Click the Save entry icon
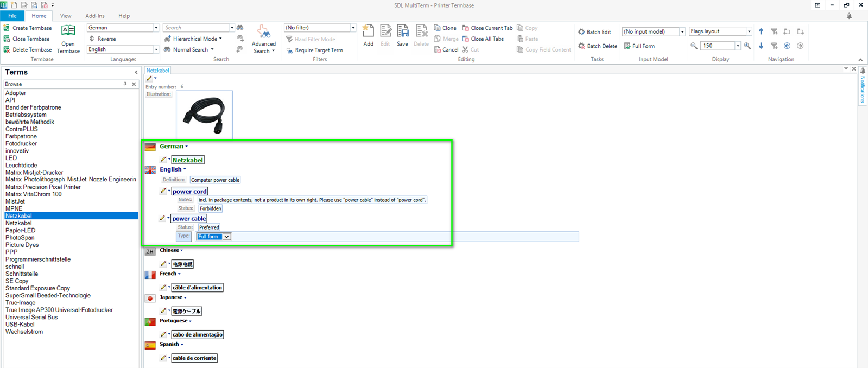Image resolution: width=868 pixels, height=368 pixels. [402, 31]
